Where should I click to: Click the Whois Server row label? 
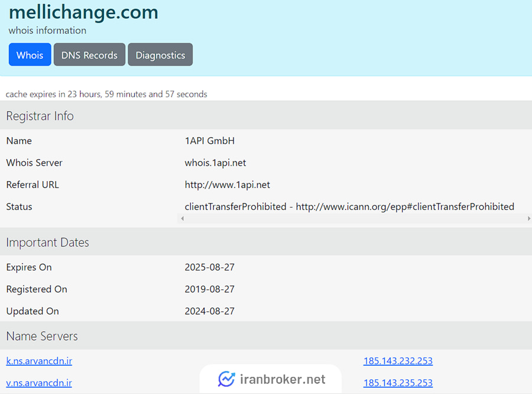tap(34, 163)
